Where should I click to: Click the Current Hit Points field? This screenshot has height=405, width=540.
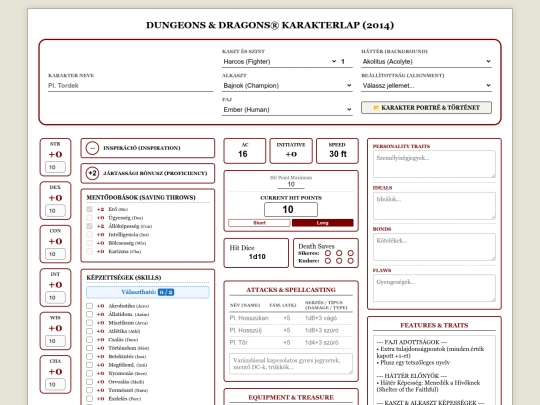click(x=291, y=209)
